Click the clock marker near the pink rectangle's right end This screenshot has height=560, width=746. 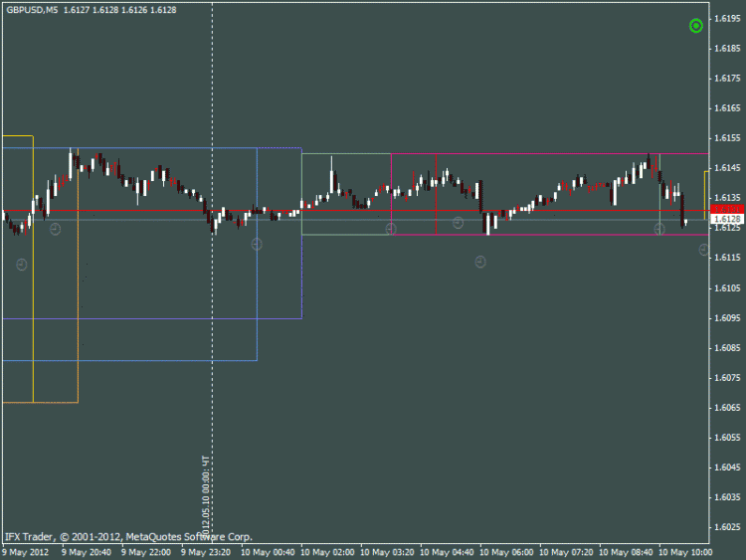coord(659,229)
